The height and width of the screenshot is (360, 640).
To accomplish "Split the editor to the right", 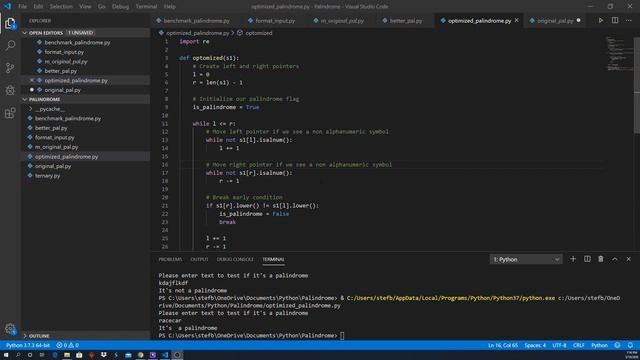I will [x=615, y=20].
